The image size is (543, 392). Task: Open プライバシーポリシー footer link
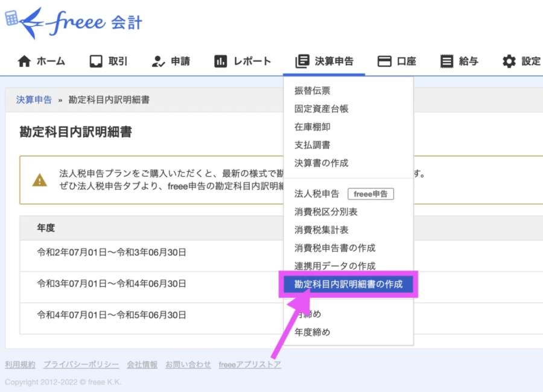(81, 364)
